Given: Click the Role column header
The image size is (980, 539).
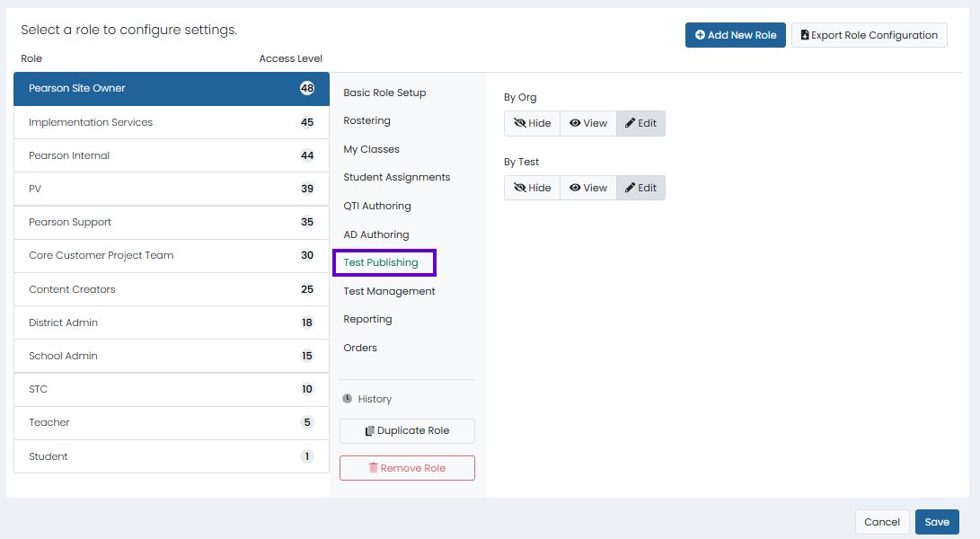Looking at the screenshot, I should click(31, 58).
